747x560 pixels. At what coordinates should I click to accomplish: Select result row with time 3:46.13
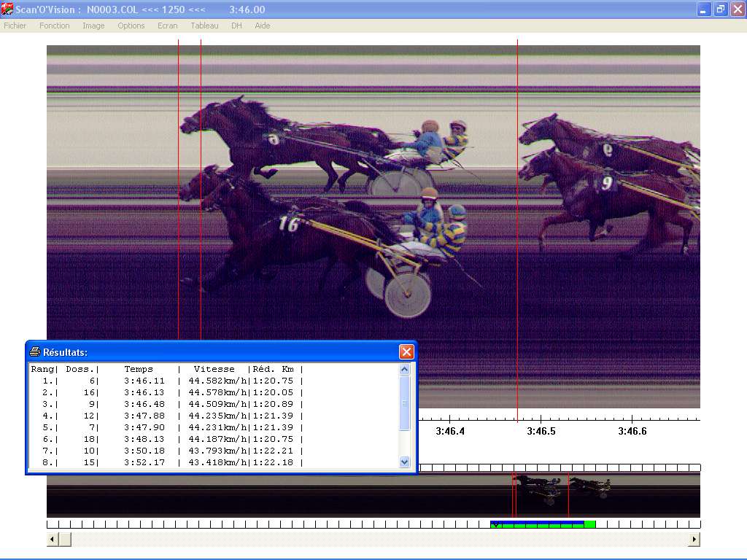click(x=167, y=393)
